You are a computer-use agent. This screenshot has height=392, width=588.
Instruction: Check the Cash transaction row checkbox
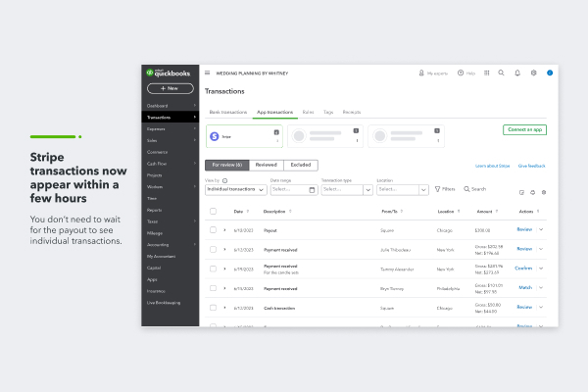tap(213, 308)
